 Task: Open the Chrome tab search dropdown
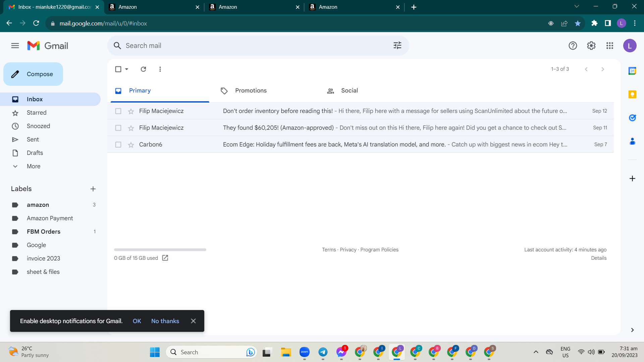[x=577, y=7]
